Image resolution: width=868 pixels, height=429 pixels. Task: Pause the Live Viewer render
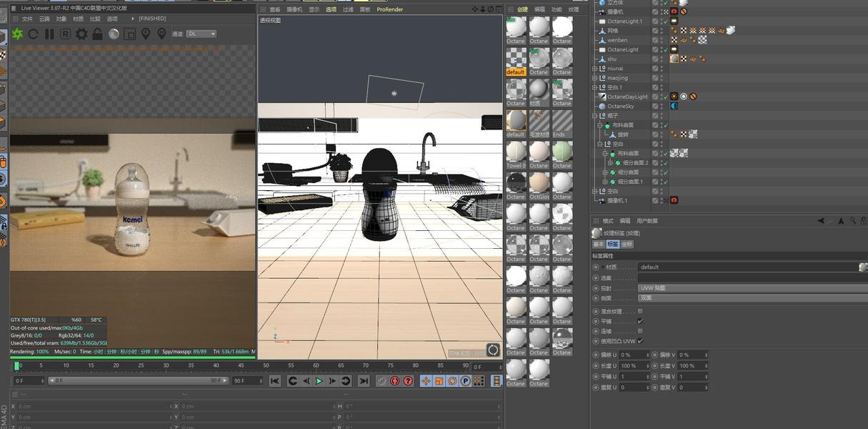[49, 34]
